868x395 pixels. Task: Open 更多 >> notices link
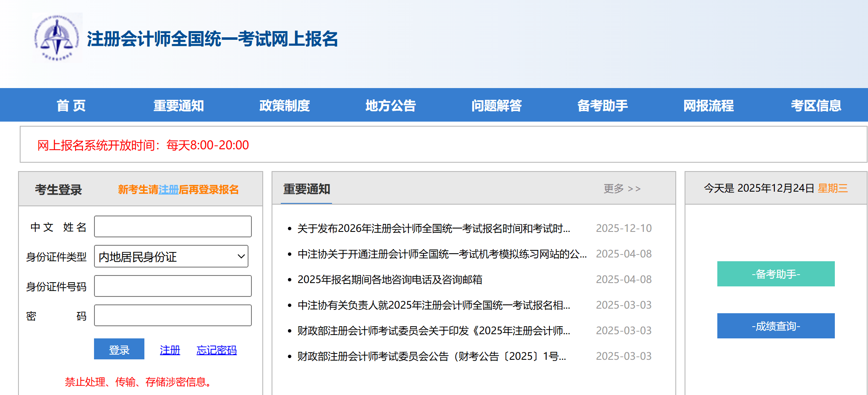622,189
